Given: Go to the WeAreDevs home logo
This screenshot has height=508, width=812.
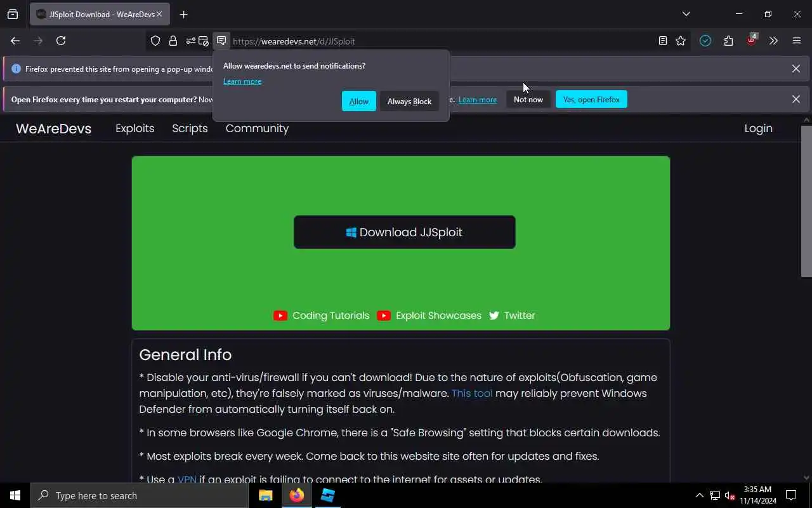Looking at the screenshot, I should pos(53,128).
